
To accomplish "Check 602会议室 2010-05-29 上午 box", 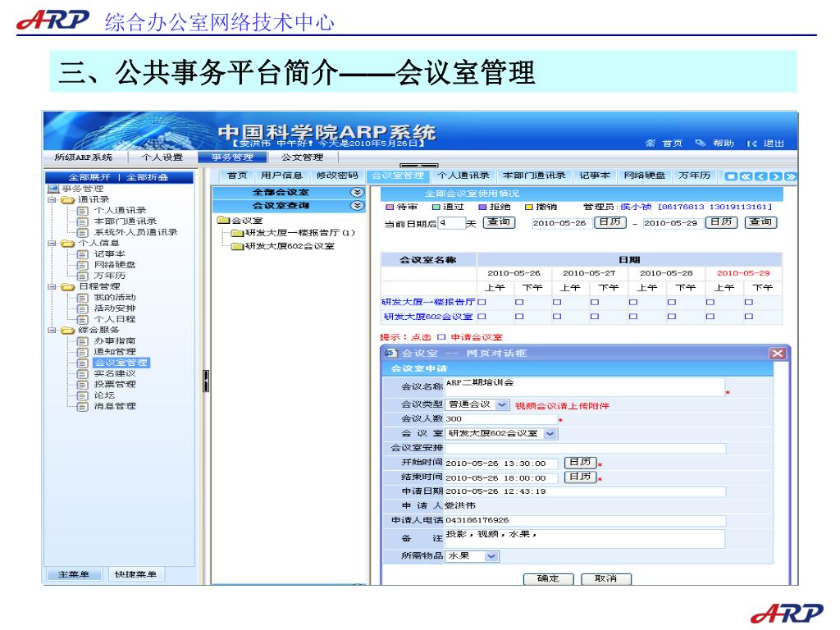I will 710,317.
